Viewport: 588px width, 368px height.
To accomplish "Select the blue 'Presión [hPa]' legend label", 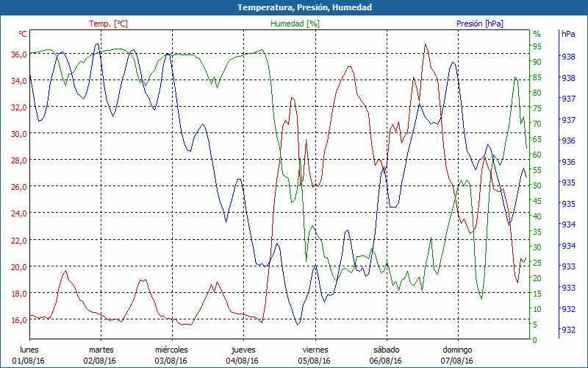I will click(x=480, y=24).
